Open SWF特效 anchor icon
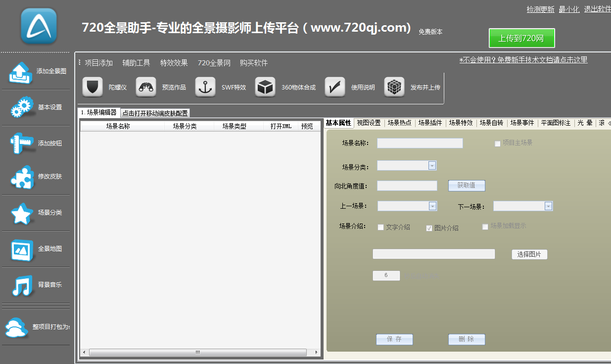This screenshot has height=364, width=611. 205,87
